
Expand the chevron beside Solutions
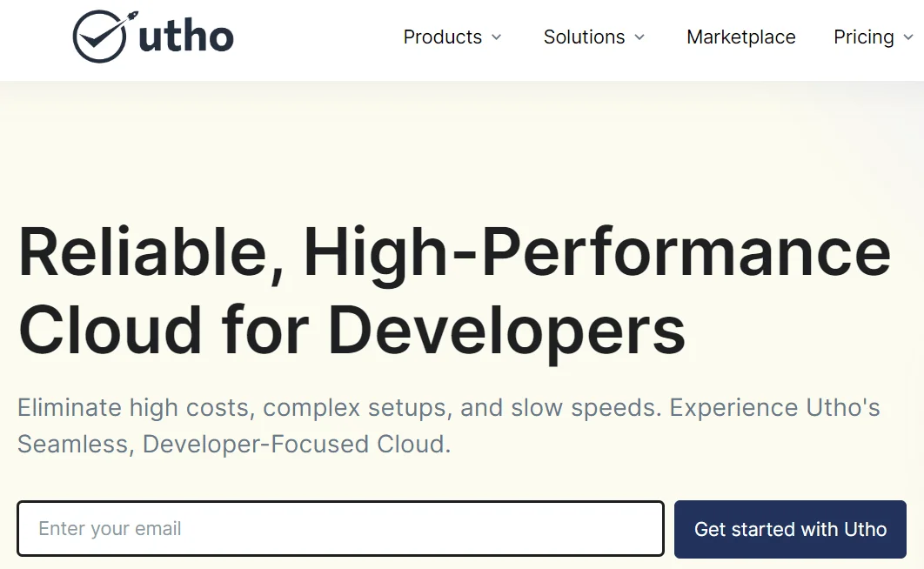coord(639,37)
